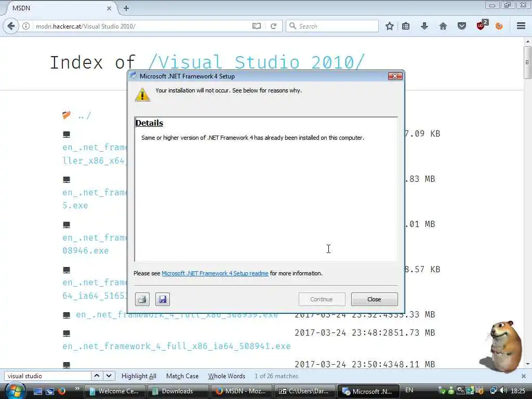This screenshot has height=399, width=532.
Task: Click the orange extension icon next to uBlock
Action: point(499,26)
